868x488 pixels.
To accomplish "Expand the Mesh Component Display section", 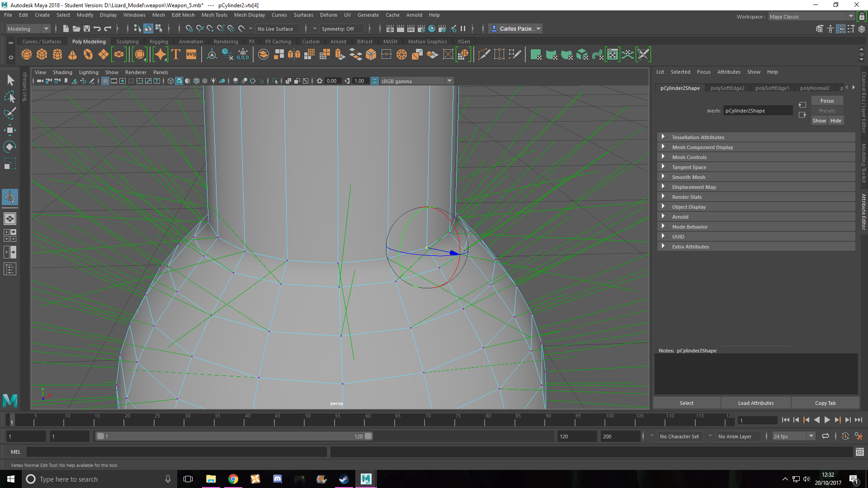I will [702, 147].
